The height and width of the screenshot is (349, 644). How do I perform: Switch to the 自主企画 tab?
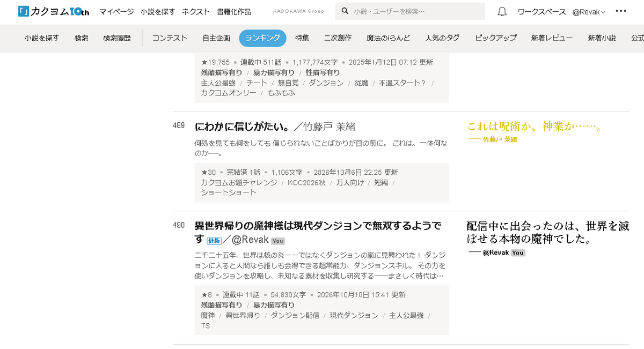coord(216,38)
